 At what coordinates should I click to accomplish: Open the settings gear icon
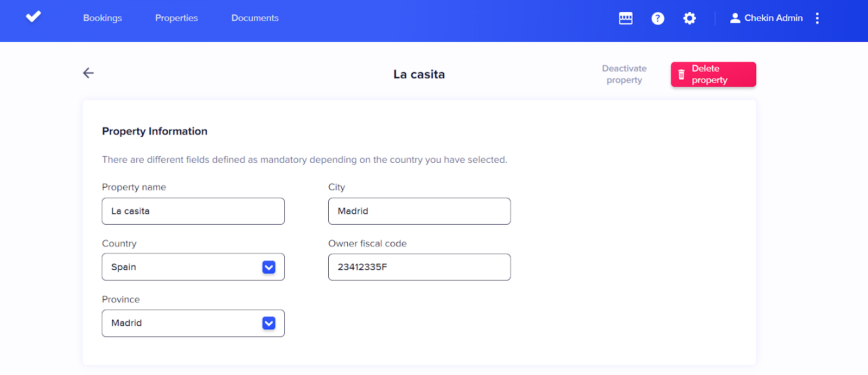(690, 18)
